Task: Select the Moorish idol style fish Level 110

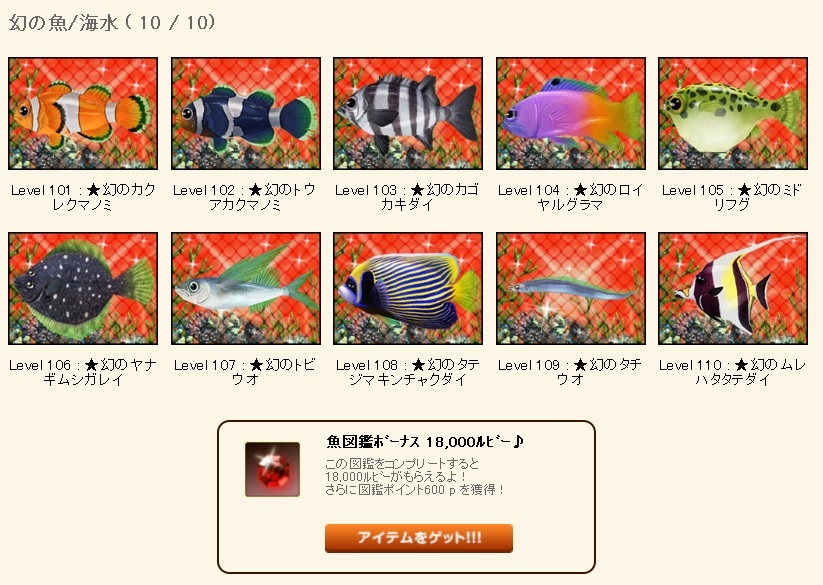Action: (x=733, y=289)
